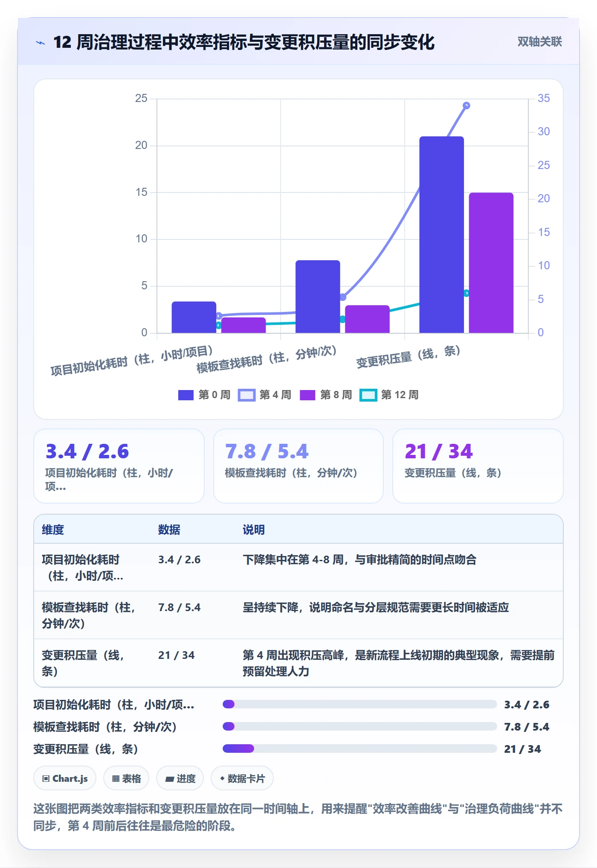Image resolution: width=597 pixels, height=868 pixels.
Task: Click the lightning icon beside the title
Action: pos(41,42)
